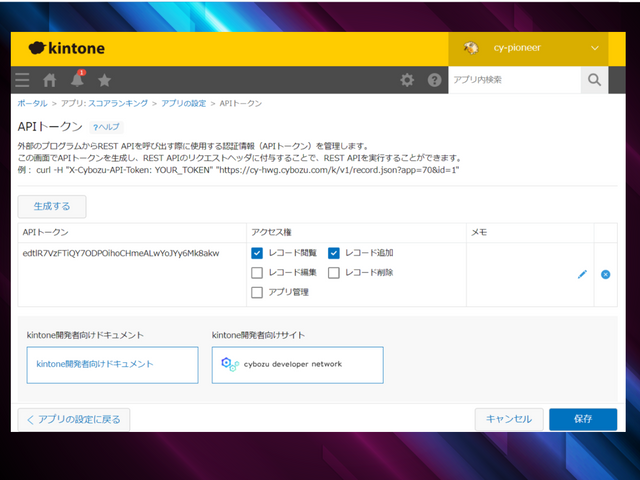Open favorites star icon

(104, 80)
